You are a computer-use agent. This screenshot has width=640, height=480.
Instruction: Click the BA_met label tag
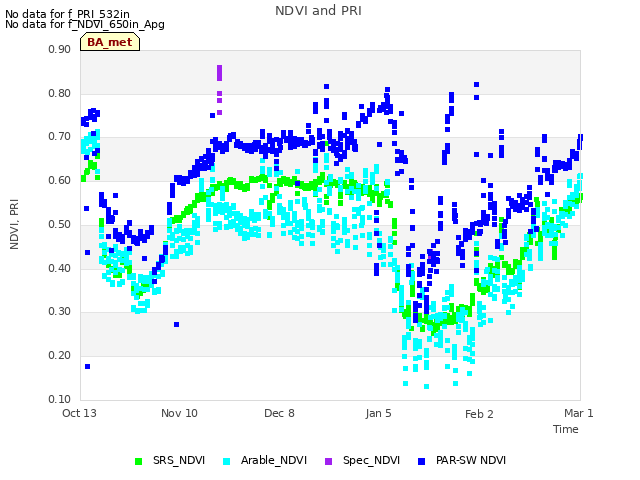110,42
